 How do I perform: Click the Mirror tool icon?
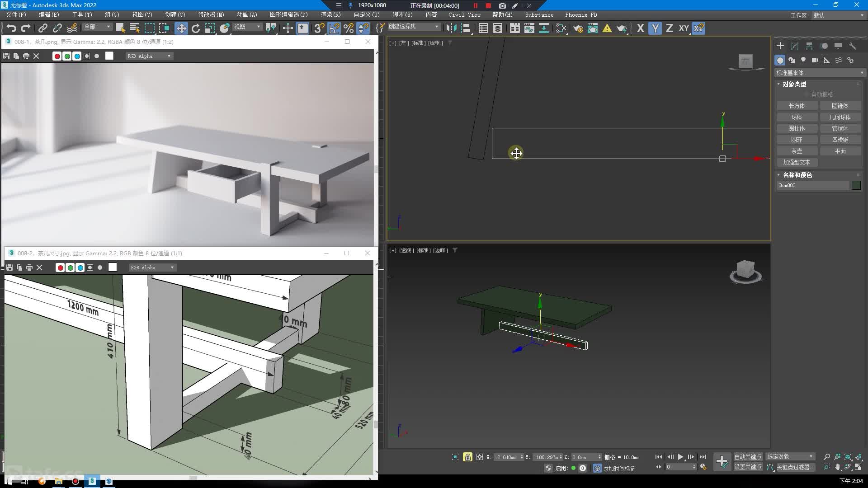pyautogui.click(x=451, y=28)
